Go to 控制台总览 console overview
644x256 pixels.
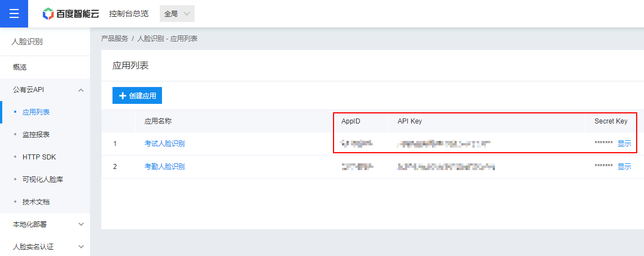pos(129,14)
